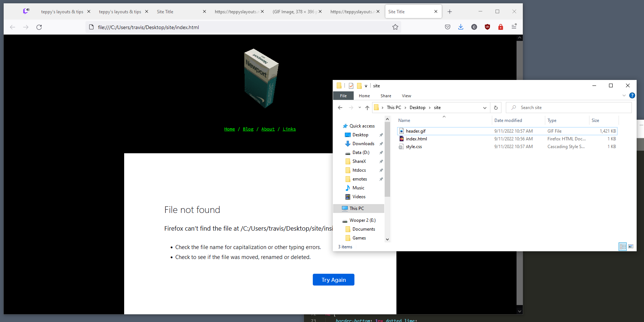Click the round C extension icon

(474, 27)
